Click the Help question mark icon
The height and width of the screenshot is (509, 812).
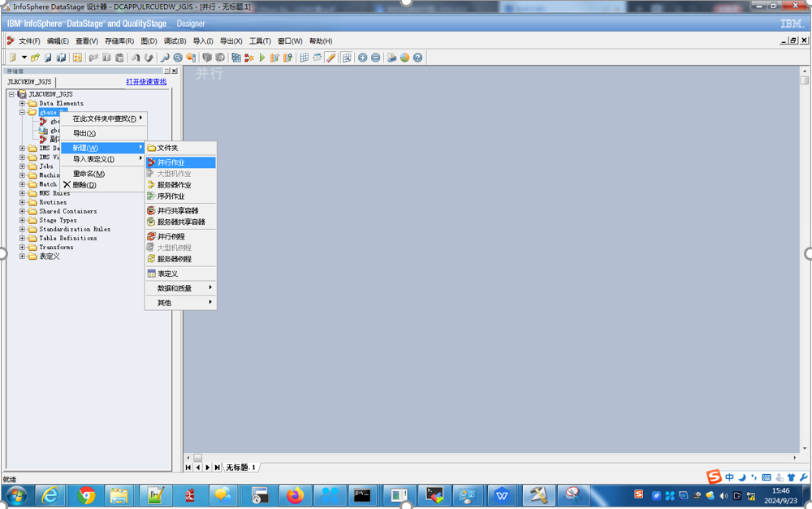click(418, 58)
